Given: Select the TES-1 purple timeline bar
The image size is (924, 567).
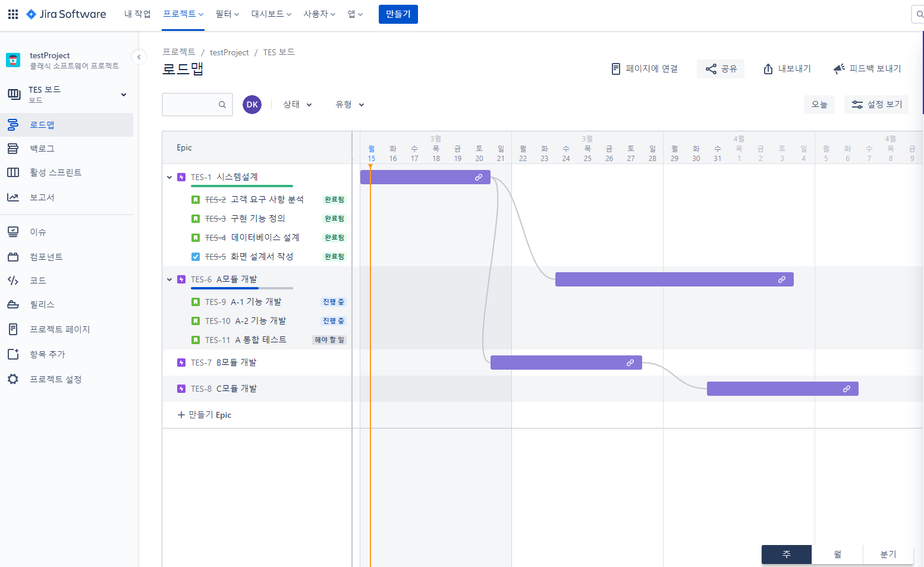Looking at the screenshot, I should [x=425, y=177].
